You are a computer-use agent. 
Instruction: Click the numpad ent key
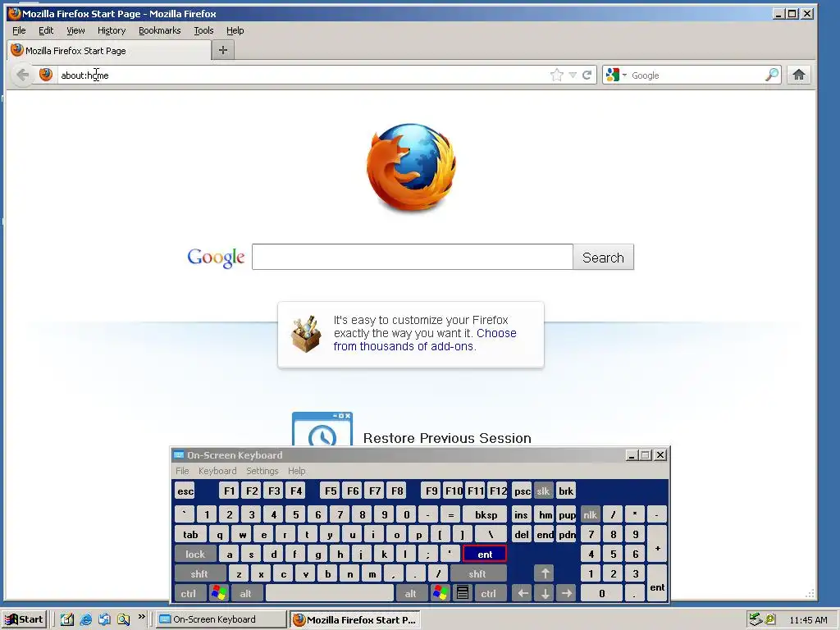(657, 584)
